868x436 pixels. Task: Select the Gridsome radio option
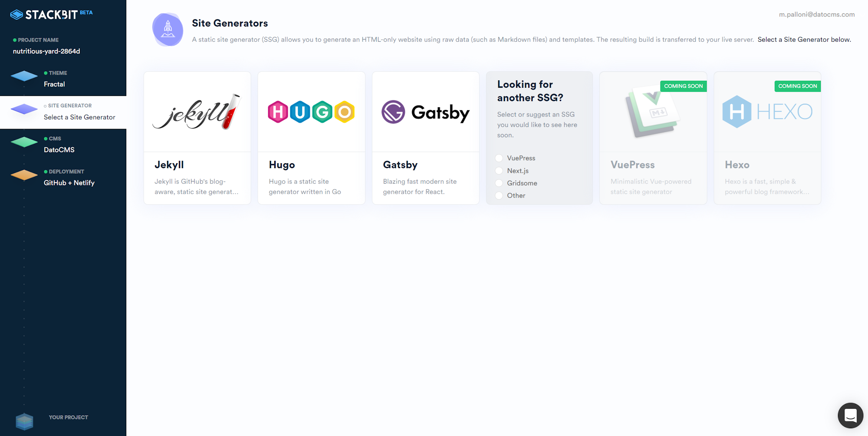point(499,183)
